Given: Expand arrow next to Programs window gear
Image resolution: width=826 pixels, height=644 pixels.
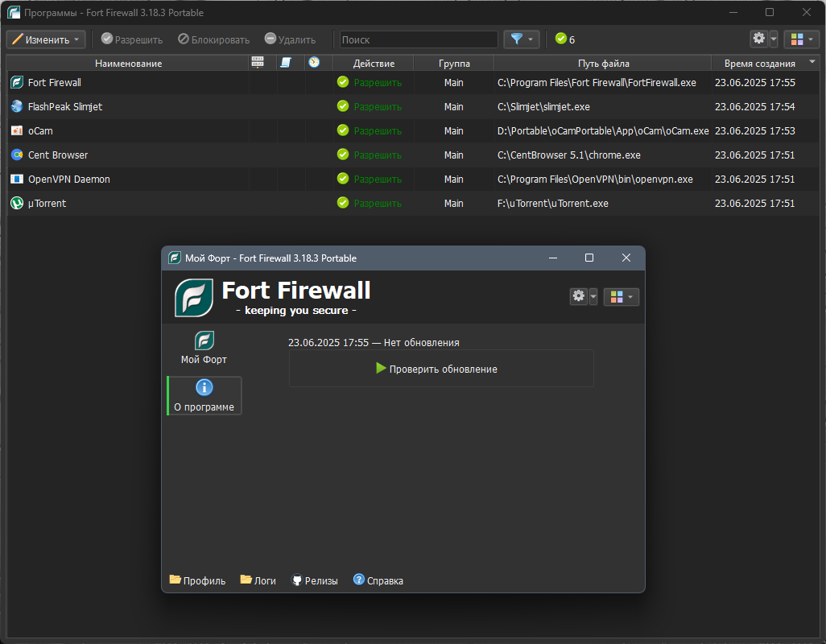Looking at the screenshot, I should [x=773, y=39].
